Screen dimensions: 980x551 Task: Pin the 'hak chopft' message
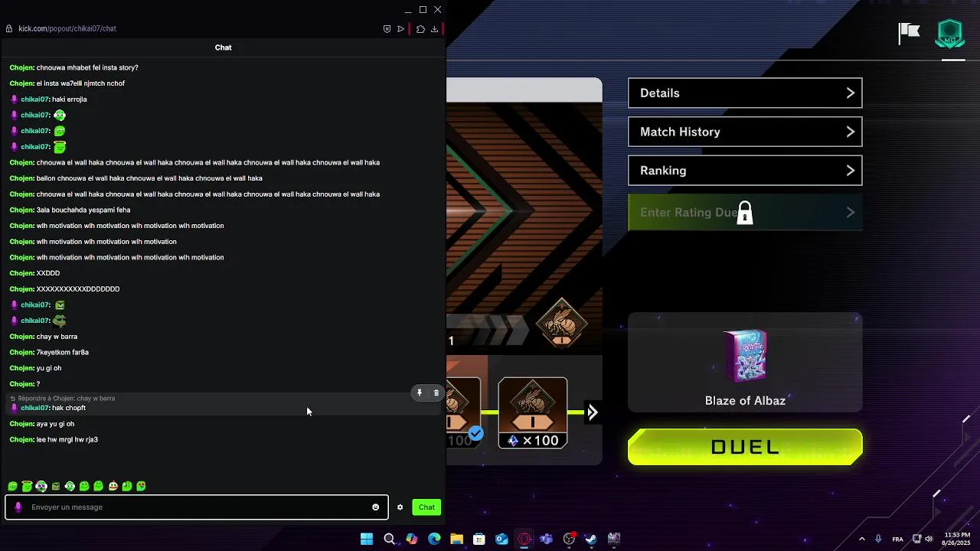420,393
